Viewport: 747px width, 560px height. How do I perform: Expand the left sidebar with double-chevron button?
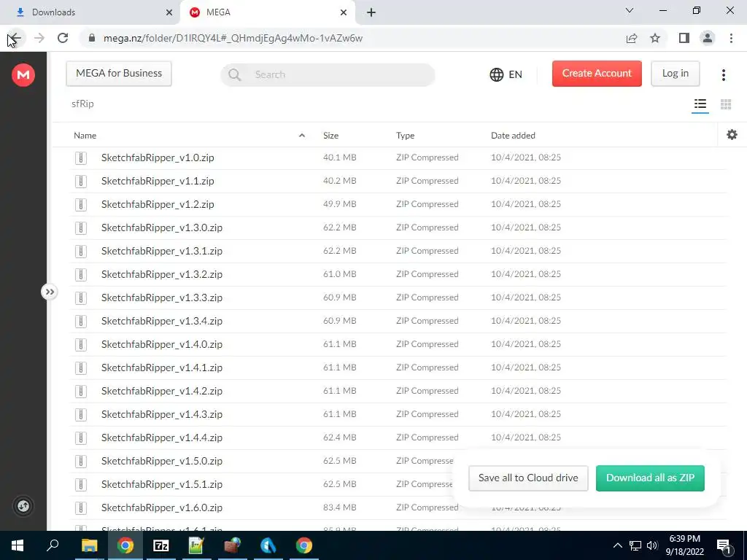pos(50,292)
